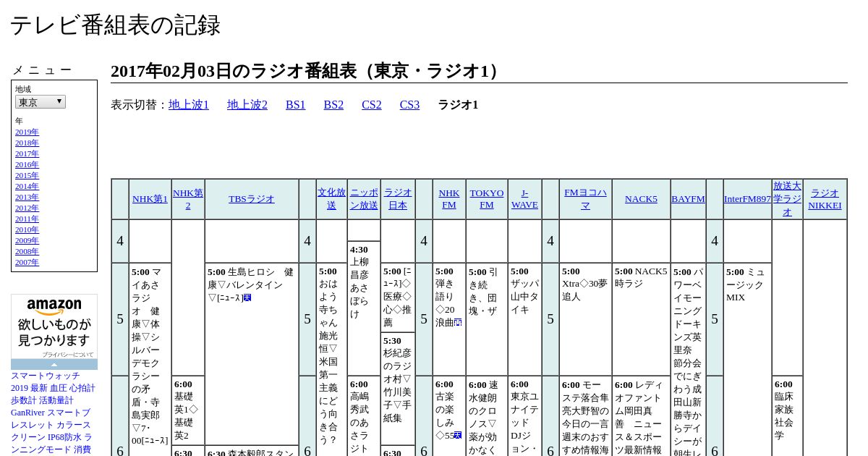Open the ニッポン放送 station link
Image resolution: width=868 pixels, height=456 pixels.
364,199
